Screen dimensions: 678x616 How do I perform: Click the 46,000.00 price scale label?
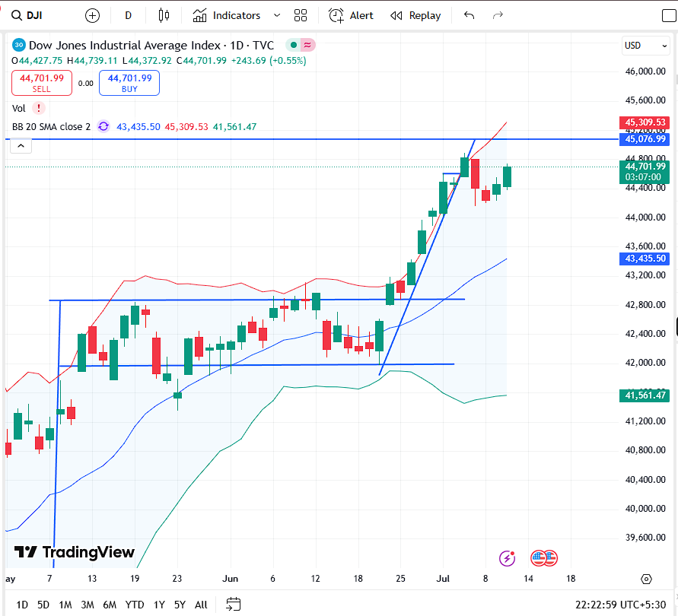click(x=645, y=71)
